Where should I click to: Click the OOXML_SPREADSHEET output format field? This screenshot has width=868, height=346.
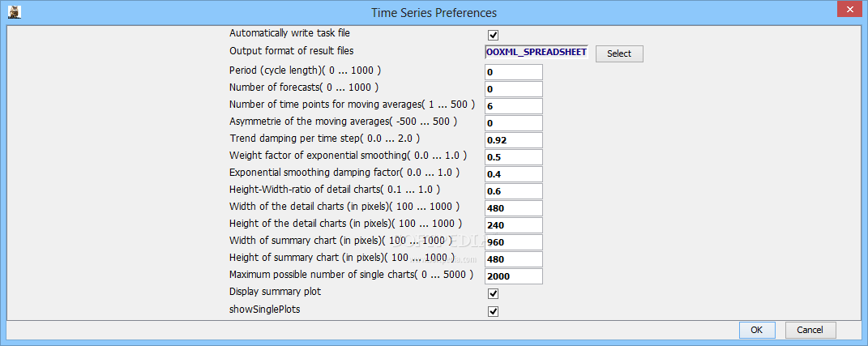pyautogui.click(x=536, y=53)
